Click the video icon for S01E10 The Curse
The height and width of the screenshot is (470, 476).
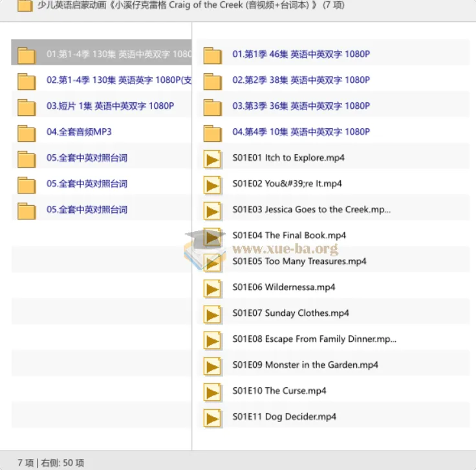(x=213, y=392)
